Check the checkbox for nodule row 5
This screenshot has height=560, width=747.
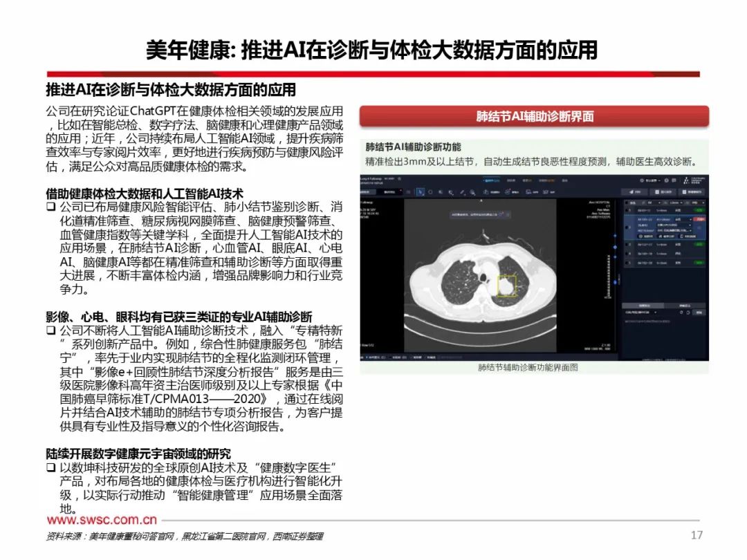click(x=627, y=263)
